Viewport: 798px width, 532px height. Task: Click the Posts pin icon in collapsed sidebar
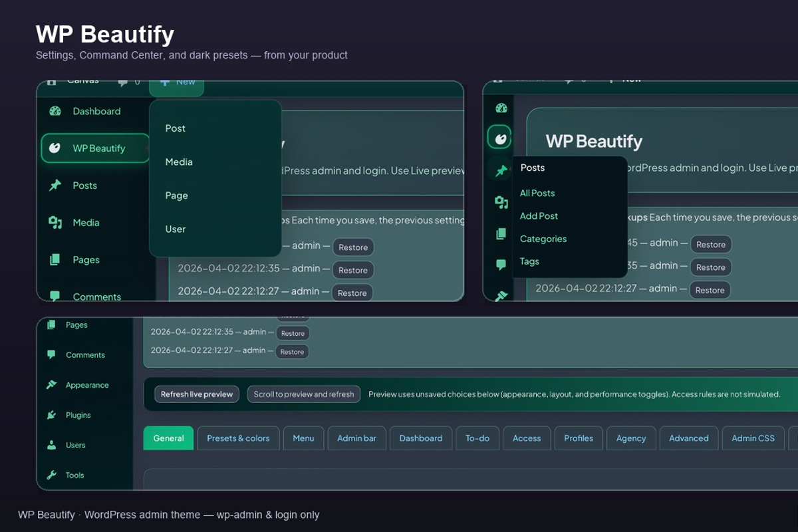[501, 171]
